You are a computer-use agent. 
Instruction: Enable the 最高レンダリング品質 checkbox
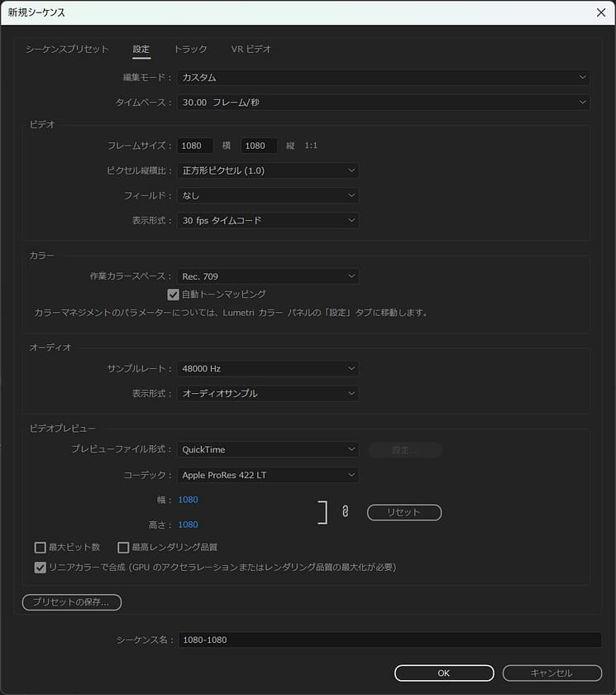pyautogui.click(x=123, y=547)
